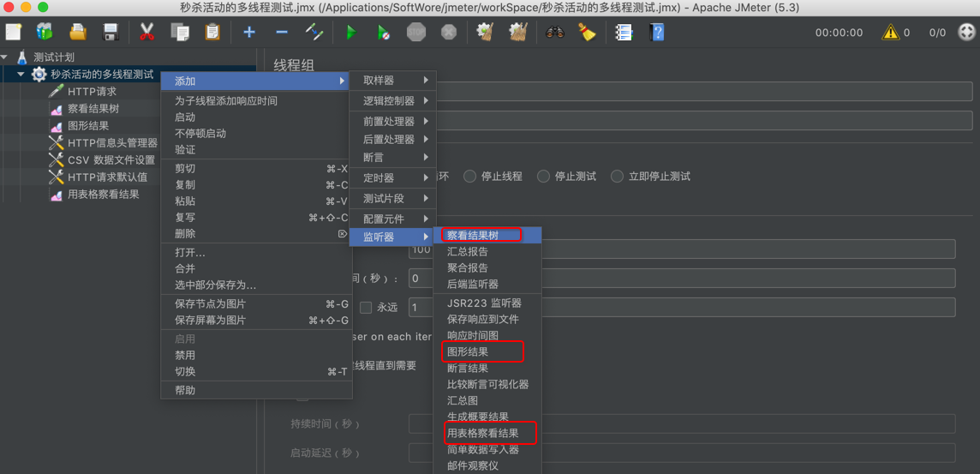
Task: Click the Clear broom-gear icon
Action: tap(484, 31)
